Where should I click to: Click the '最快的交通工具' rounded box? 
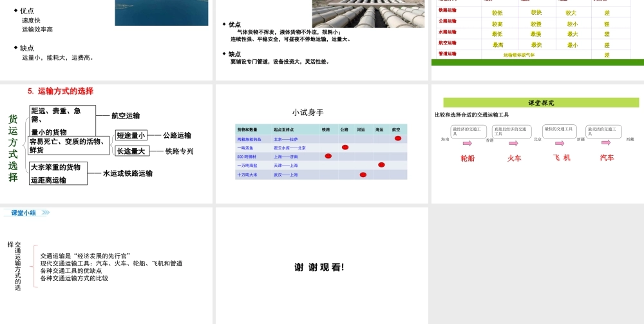pos(560,131)
